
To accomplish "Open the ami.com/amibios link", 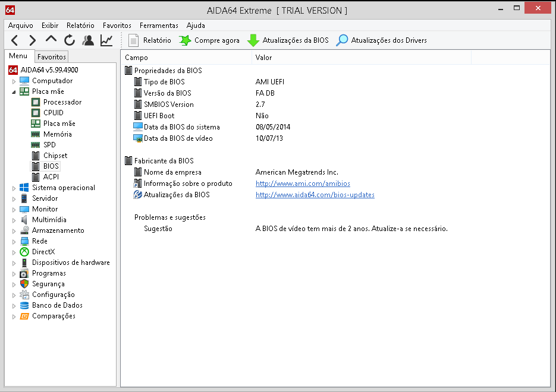I will click(303, 184).
